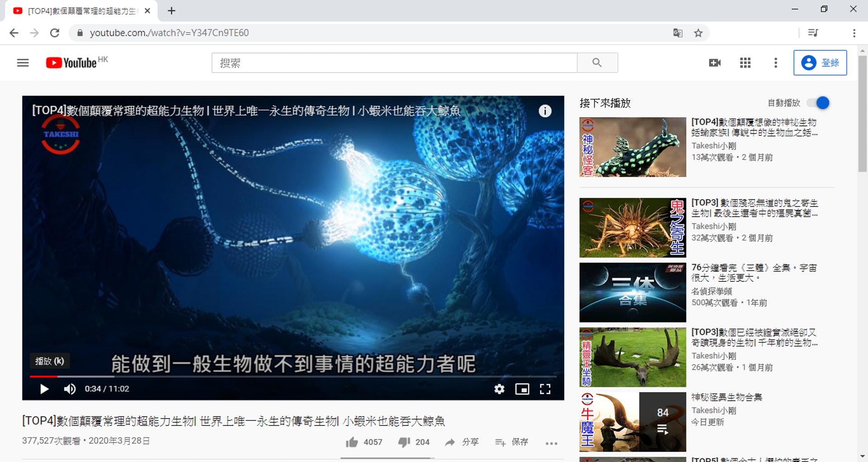The height and width of the screenshot is (462, 868).
Task: Open 神秘怪異生物合集 playlist title
Action: [x=726, y=397]
